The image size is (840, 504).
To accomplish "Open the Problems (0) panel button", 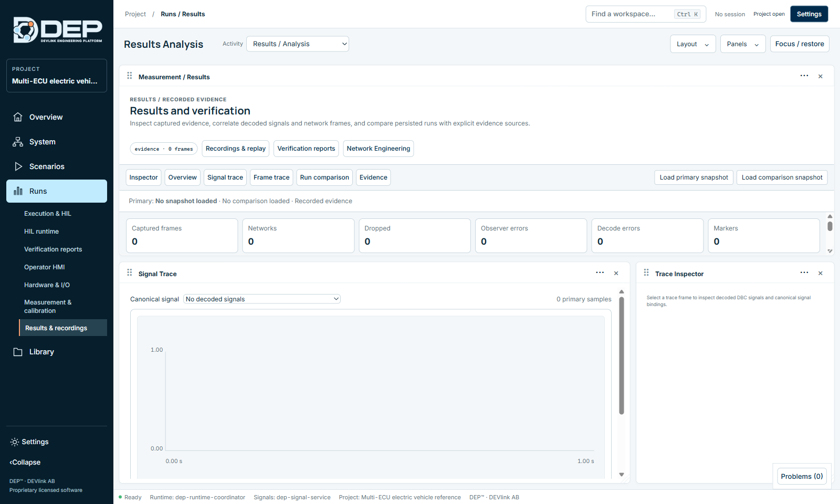I will point(802,476).
